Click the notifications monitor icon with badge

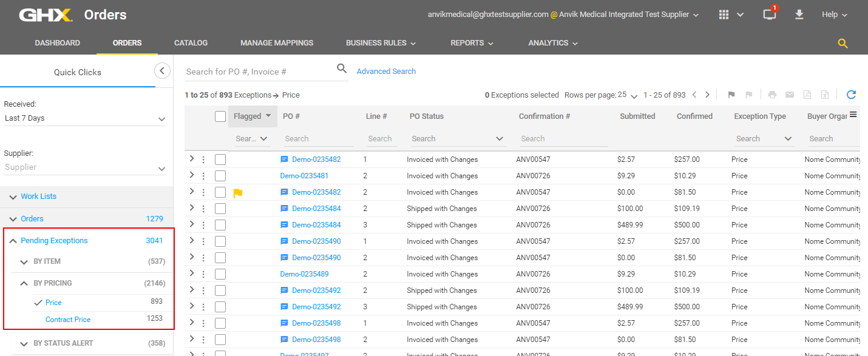point(770,15)
